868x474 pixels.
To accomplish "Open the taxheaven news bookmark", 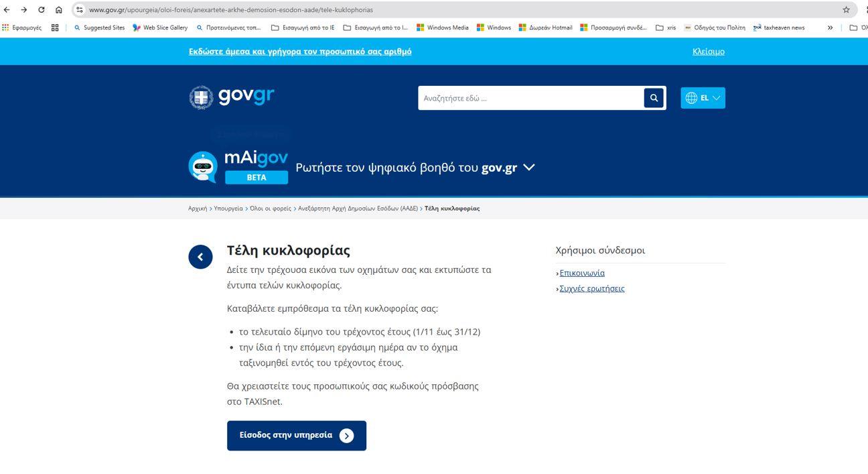I will (x=779, y=27).
